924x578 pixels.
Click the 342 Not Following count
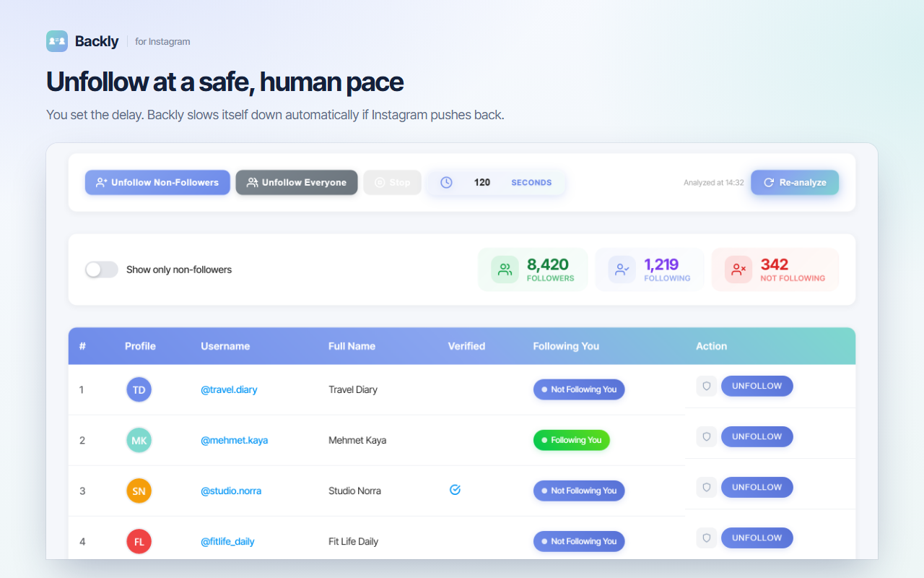click(x=774, y=264)
